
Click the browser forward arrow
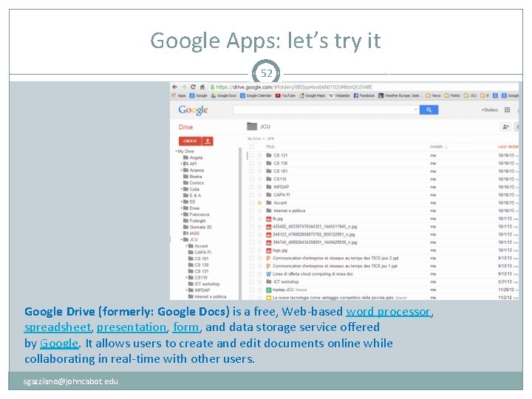[x=184, y=87]
